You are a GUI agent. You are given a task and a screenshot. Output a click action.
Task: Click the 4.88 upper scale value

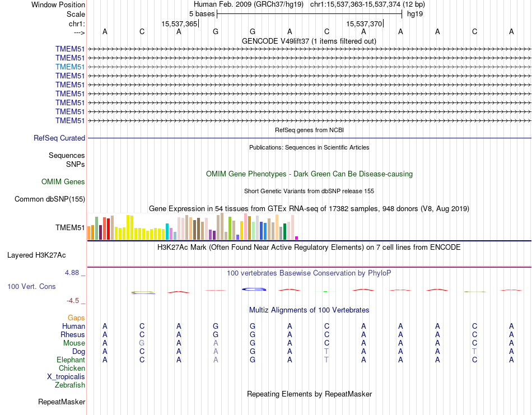coord(72,273)
